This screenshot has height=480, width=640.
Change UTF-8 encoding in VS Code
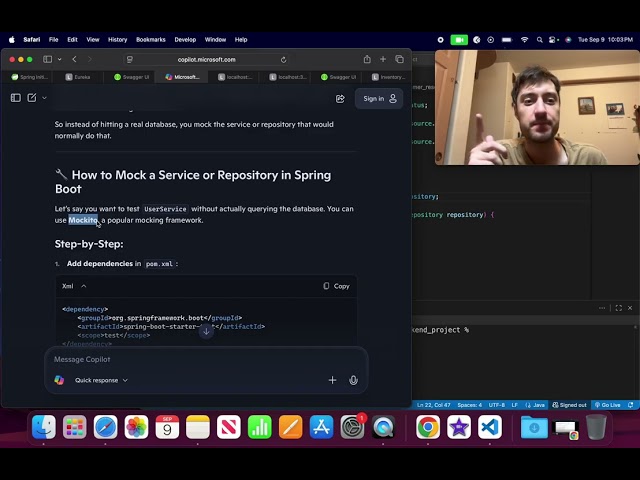point(497,405)
